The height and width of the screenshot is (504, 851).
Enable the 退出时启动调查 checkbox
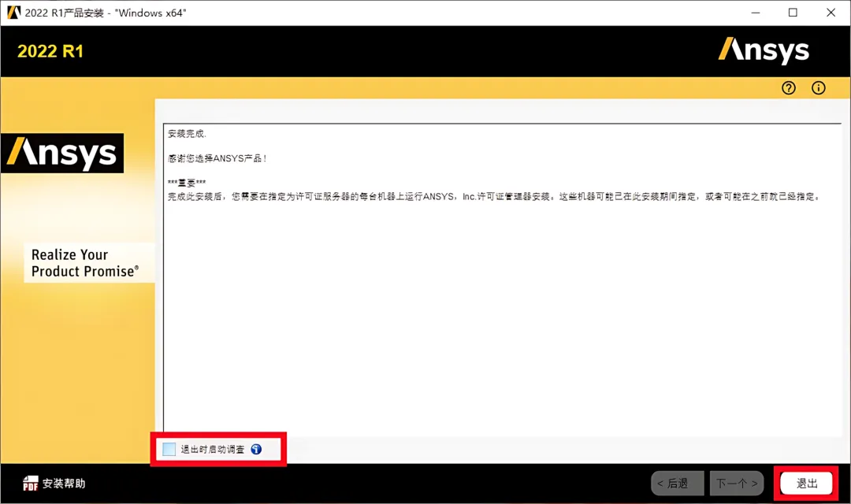tap(169, 449)
